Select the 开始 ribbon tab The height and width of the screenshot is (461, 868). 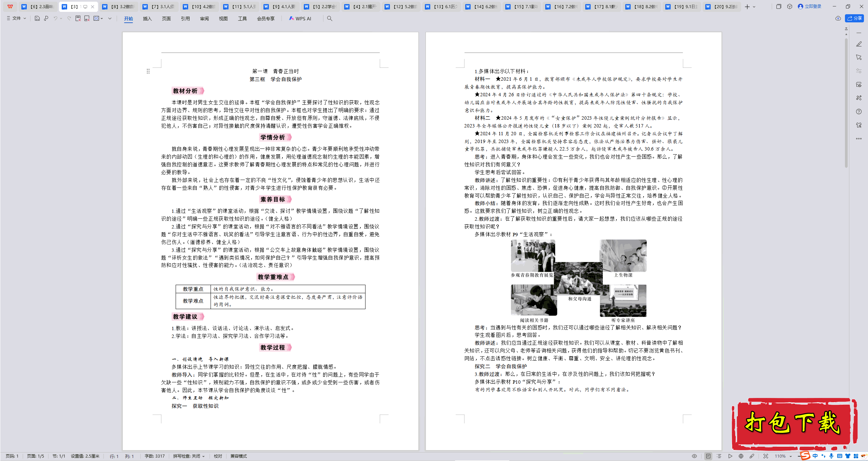pos(129,19)
